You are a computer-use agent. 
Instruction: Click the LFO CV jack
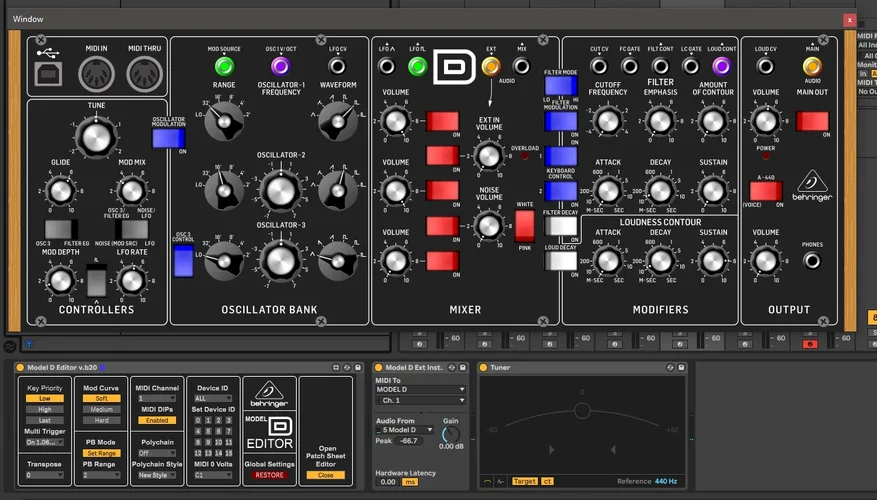click(337, 66)
